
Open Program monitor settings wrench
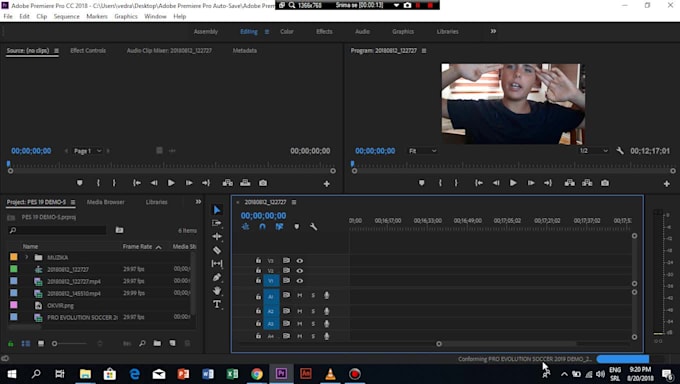[620, 151]
